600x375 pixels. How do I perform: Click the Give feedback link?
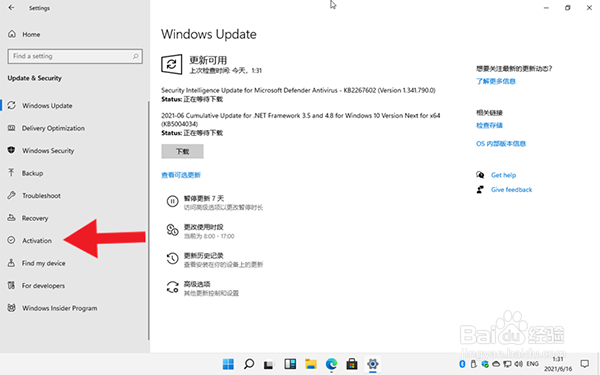tap(511, 190)
